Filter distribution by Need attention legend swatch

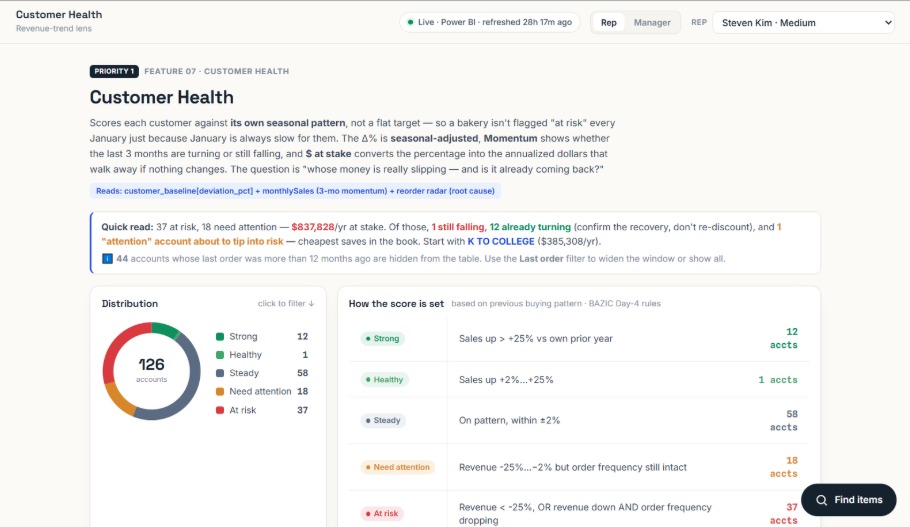(x=220, y=392)
